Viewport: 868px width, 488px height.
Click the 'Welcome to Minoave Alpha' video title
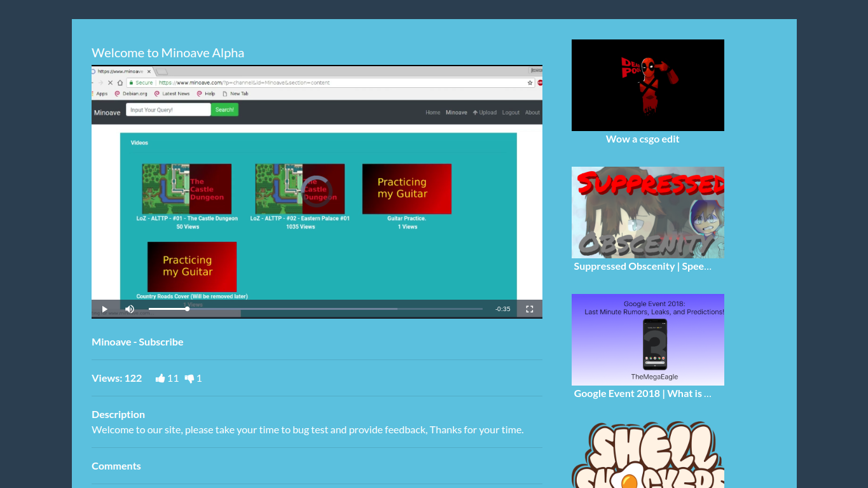coord(168,53)
